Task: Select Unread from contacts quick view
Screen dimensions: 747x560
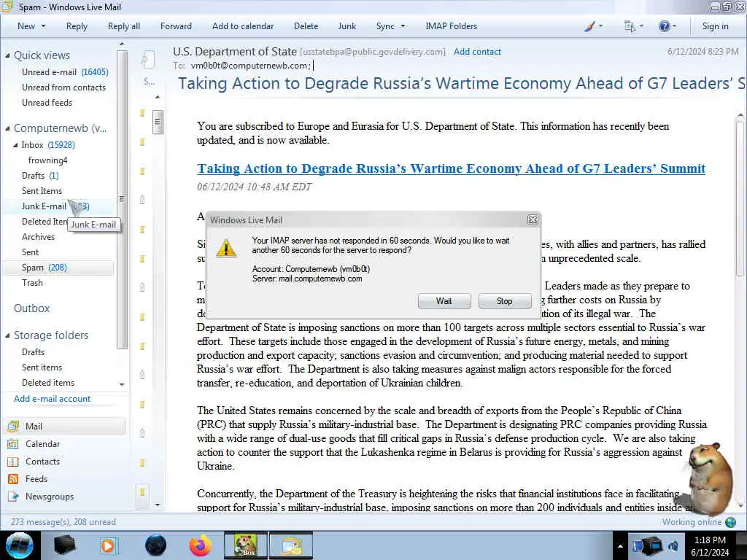Action: tap(64, 87)
